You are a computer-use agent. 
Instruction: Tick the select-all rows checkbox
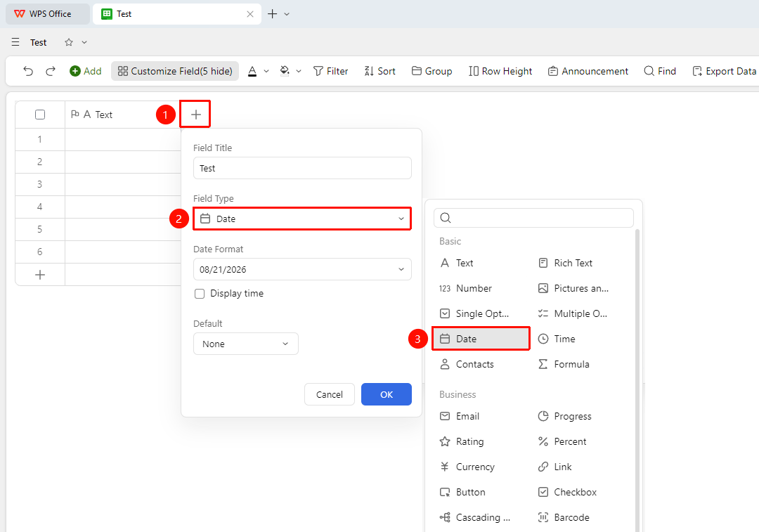(40, 115)
